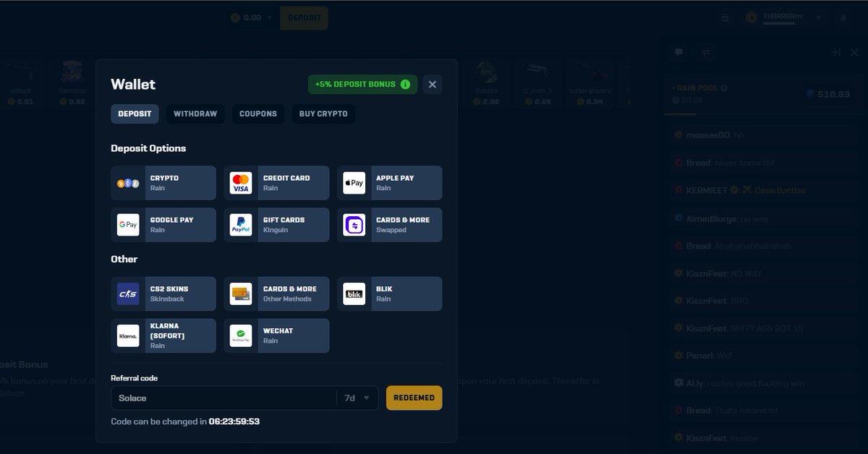Focus the Referral code input field
This screenshot has height=454, width=868.
coord(224,398)
